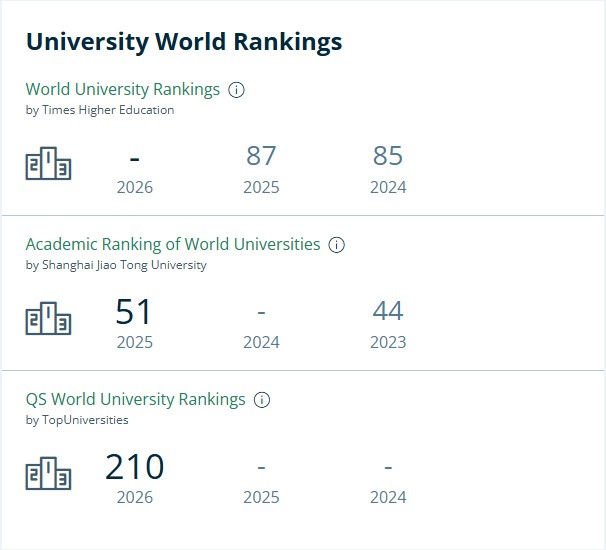Open info icon next to Academic Ranking of World Universities

[x=336, y=245]
